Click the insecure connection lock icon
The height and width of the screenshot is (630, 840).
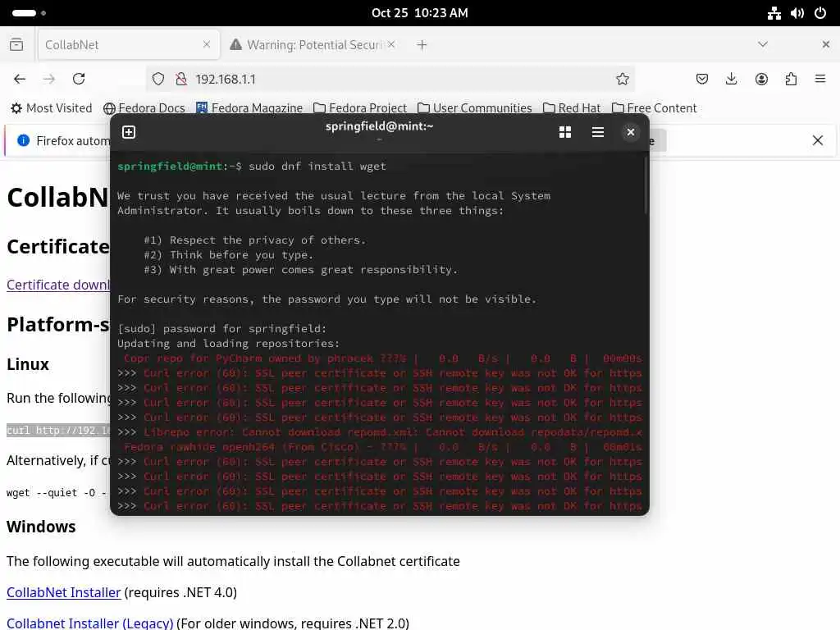[181, 80]
